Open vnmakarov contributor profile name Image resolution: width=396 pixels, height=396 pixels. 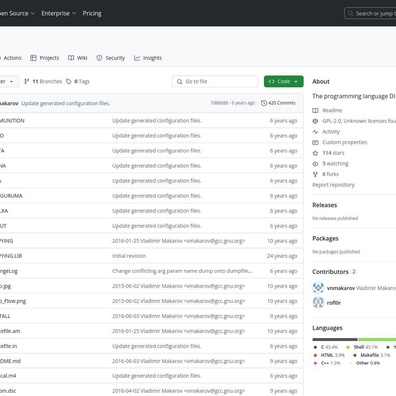[341, 288]
